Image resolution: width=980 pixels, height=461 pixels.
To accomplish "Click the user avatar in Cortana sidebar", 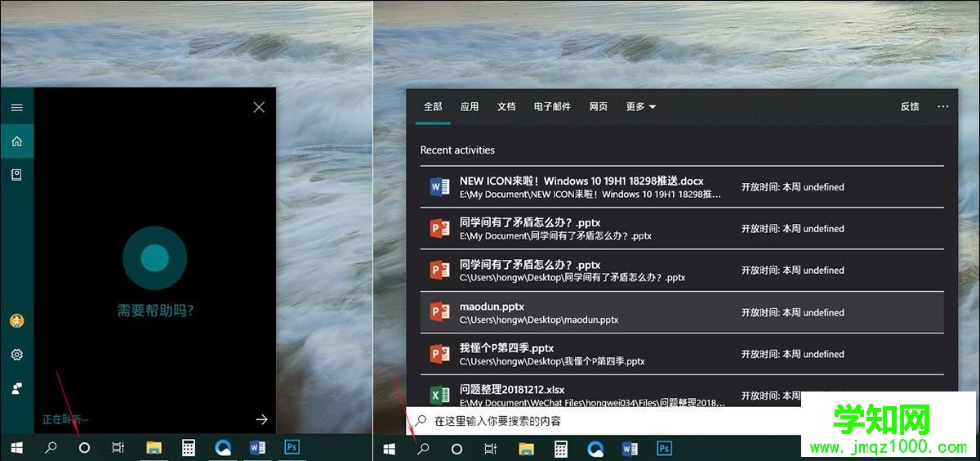I will (x=16, y=320).
